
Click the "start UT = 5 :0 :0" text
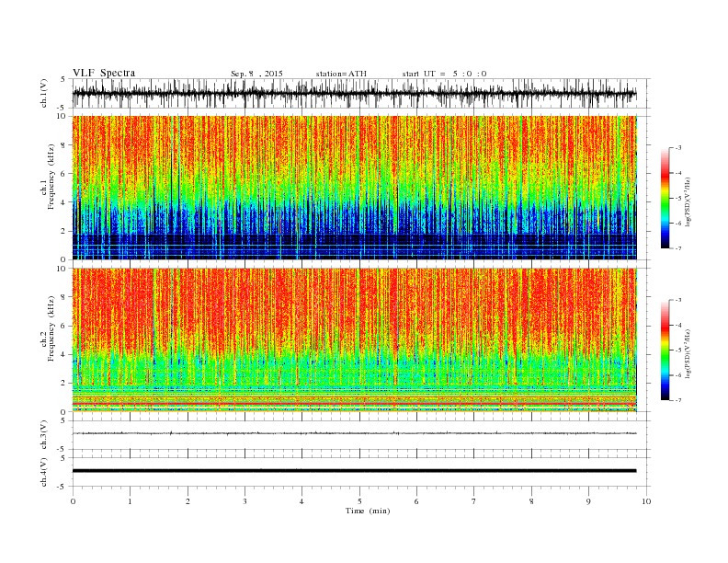[x=444, y=74]
